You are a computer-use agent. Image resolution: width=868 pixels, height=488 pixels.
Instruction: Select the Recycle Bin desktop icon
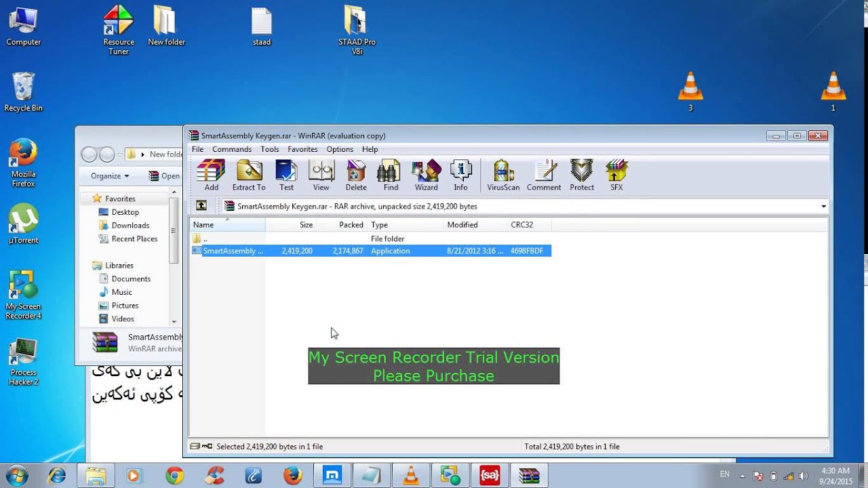pos(24,92)
